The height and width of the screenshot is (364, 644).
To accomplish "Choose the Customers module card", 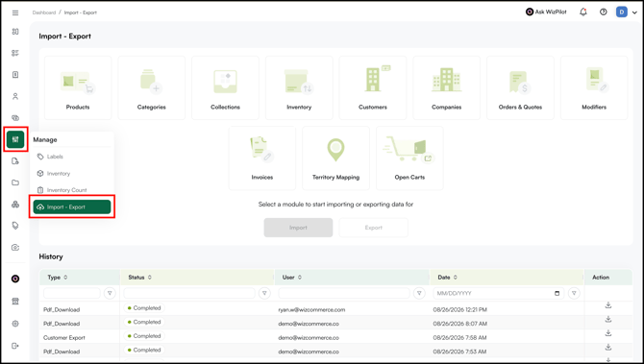I will (x=373, y=87).
